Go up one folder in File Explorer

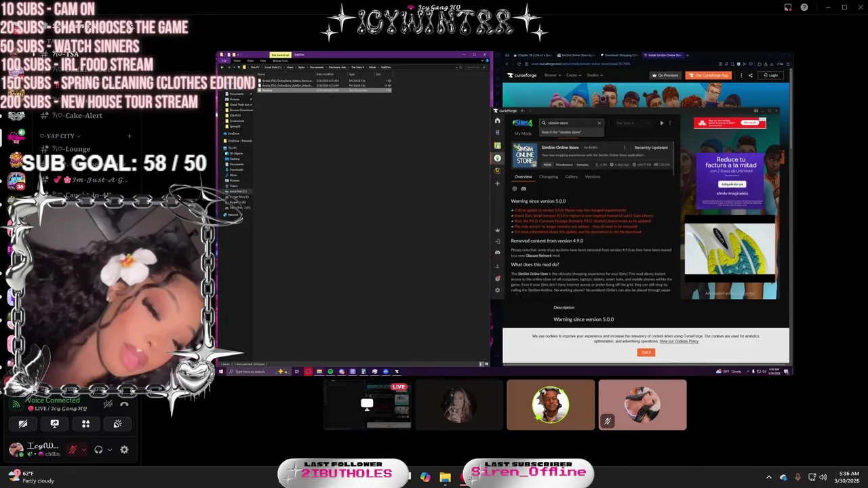239,67
